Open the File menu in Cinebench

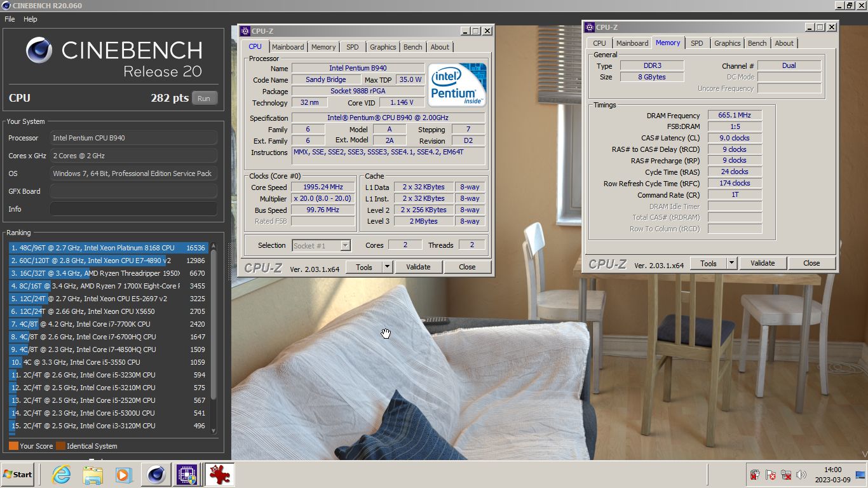click(10, 19)
